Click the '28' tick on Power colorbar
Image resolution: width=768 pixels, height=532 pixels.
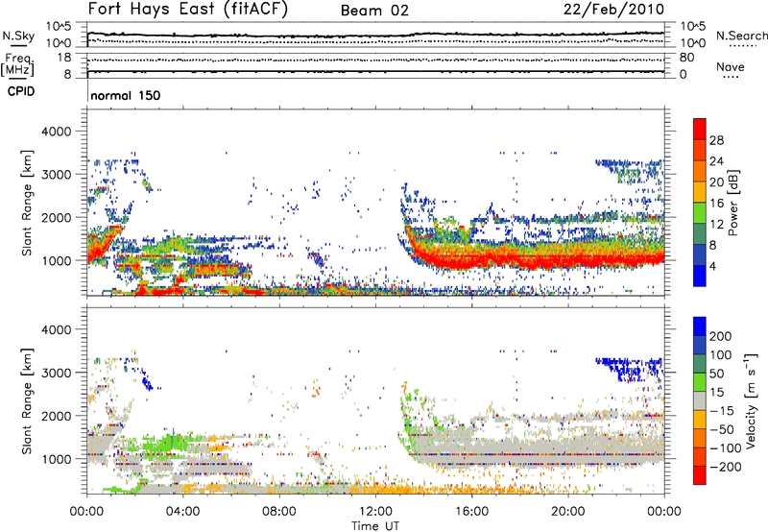tap(716, 140)
